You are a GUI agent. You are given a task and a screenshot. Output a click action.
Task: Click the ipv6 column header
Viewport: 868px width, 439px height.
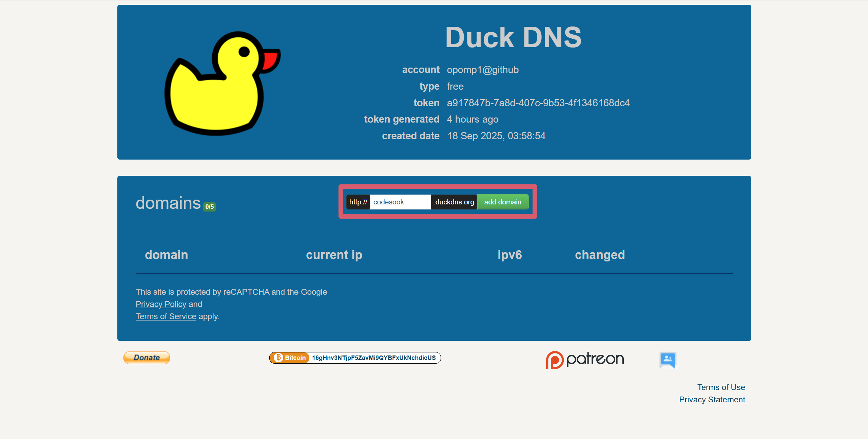tap(509, 255)
